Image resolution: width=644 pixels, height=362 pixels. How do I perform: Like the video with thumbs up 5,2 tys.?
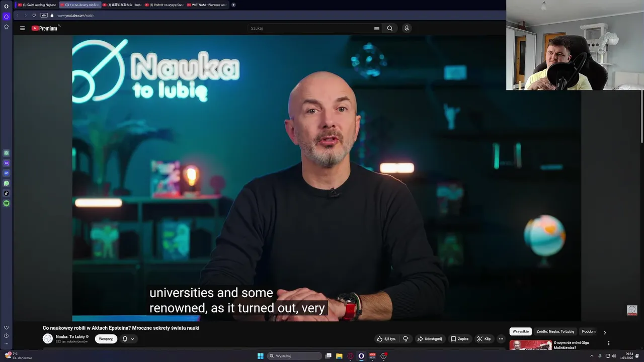click(386, 339)
